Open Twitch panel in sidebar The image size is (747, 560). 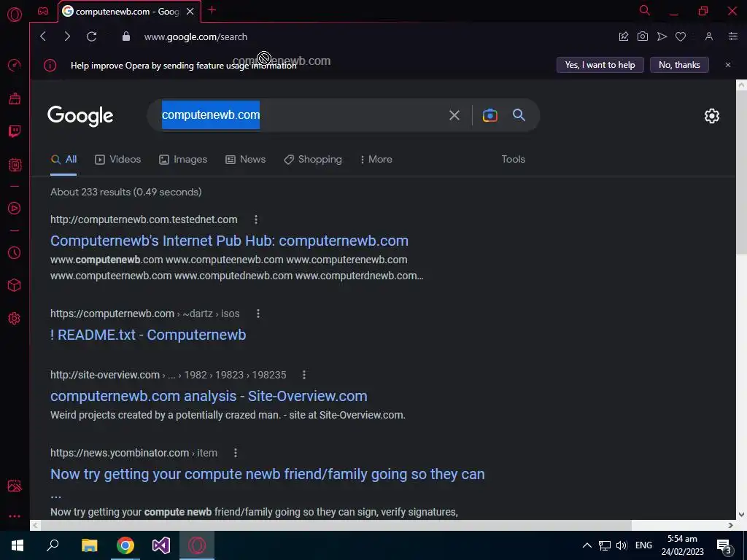15,131
